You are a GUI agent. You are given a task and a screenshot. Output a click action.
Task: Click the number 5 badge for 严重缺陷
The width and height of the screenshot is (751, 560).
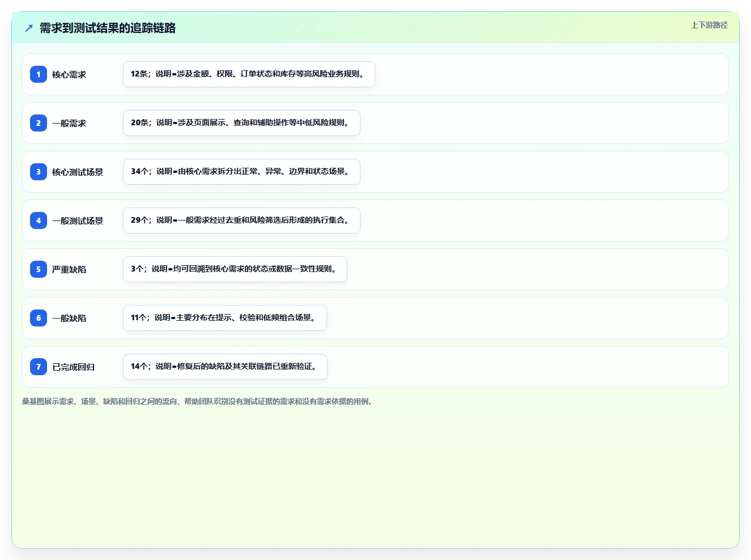[39, 269]
